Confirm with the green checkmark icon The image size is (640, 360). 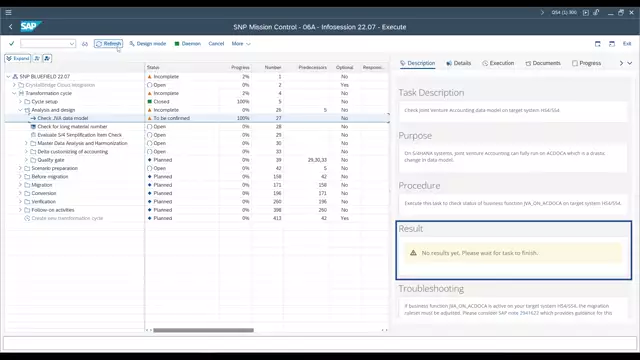coord(11,43)
